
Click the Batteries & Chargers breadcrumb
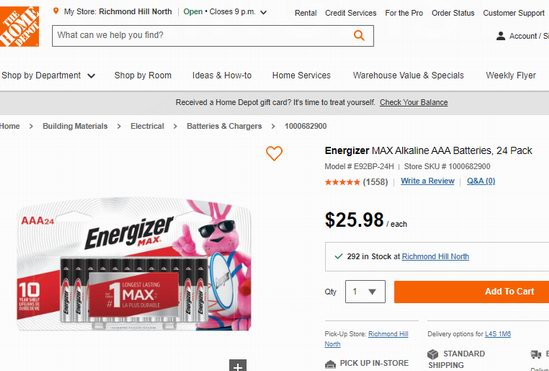[x=224, y=126]
